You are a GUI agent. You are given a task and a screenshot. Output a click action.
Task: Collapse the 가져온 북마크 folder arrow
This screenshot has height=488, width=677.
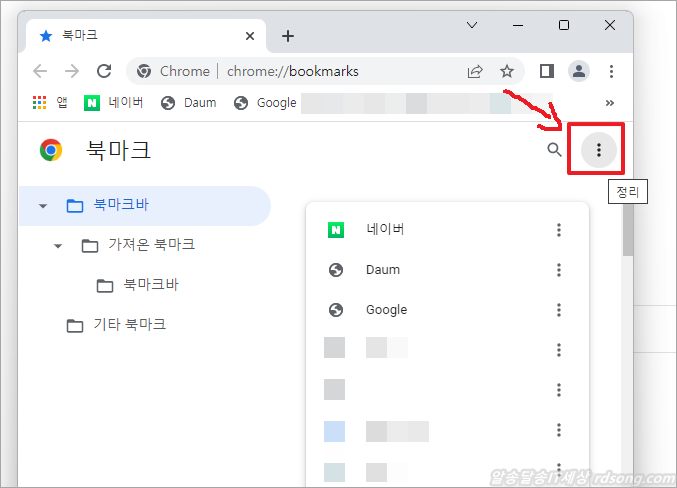click(58, 246)
